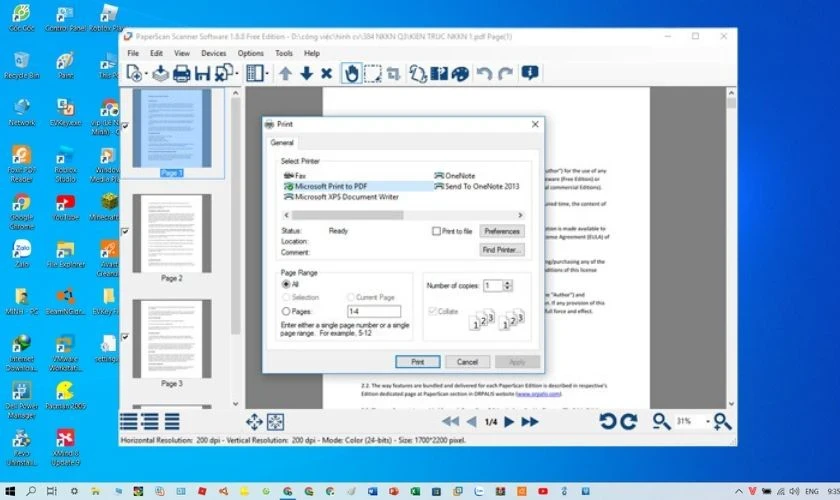Image resolution: width=840 pixels, height=500 pixels.
Task: Jump to the last page with double-right arrow
Action: [x=529, y=422]
